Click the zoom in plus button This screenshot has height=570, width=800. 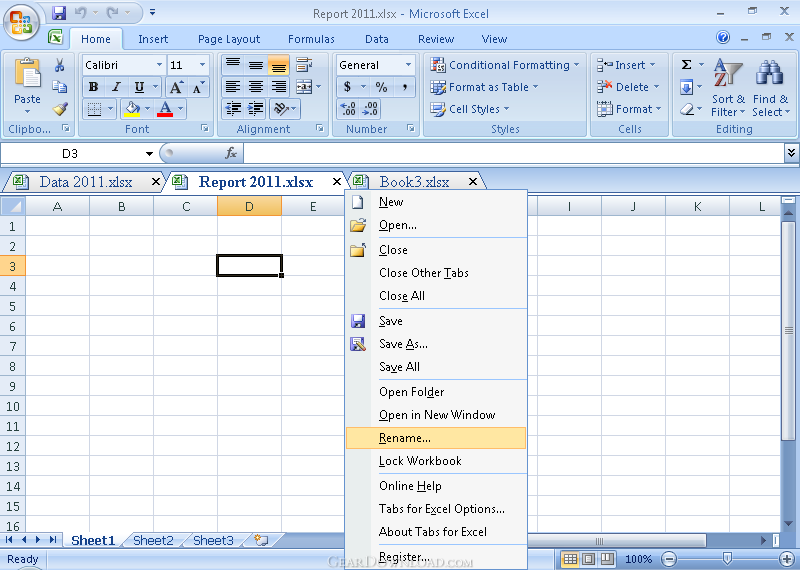point(786,559)
